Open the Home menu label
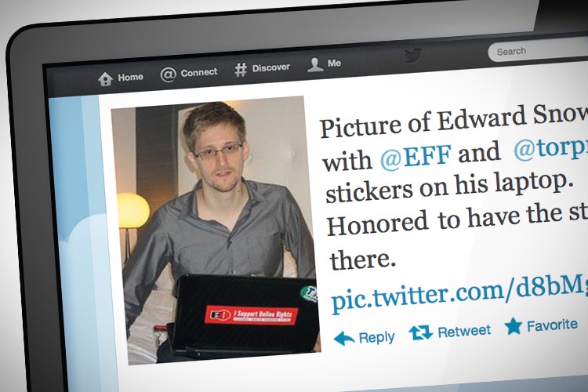The width and height of the screenshot is (588, 392). click(130, 77)
